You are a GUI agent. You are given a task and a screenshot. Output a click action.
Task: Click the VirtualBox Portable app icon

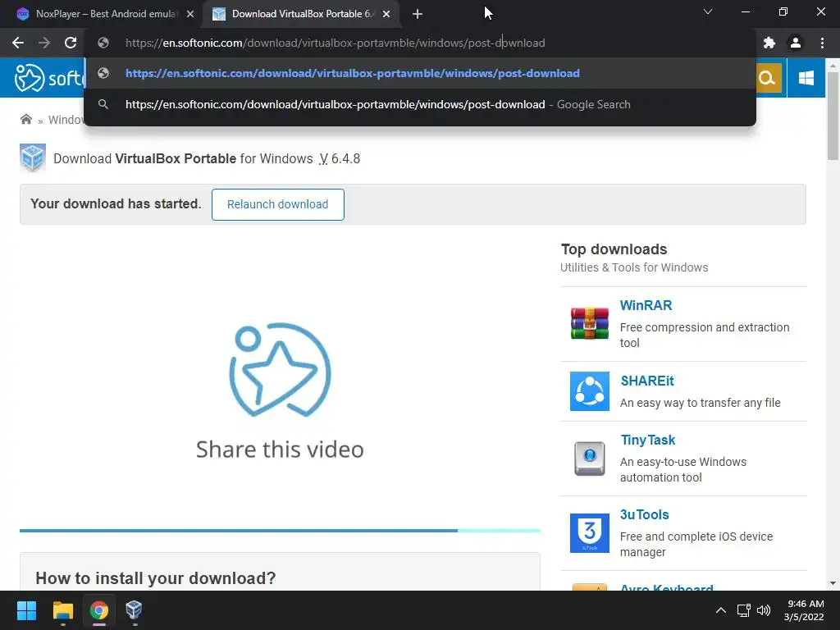pyautogui.click(x=33, y=158)
